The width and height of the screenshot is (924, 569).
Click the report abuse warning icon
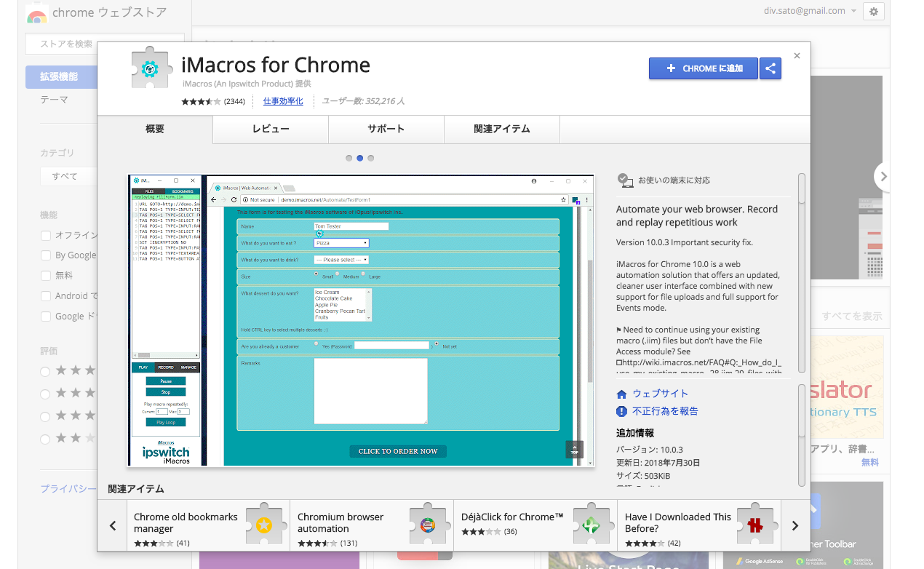[x=621, y=412]
